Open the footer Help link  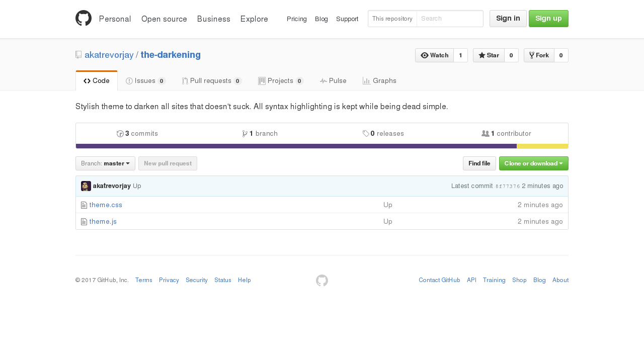click(245, 281)
